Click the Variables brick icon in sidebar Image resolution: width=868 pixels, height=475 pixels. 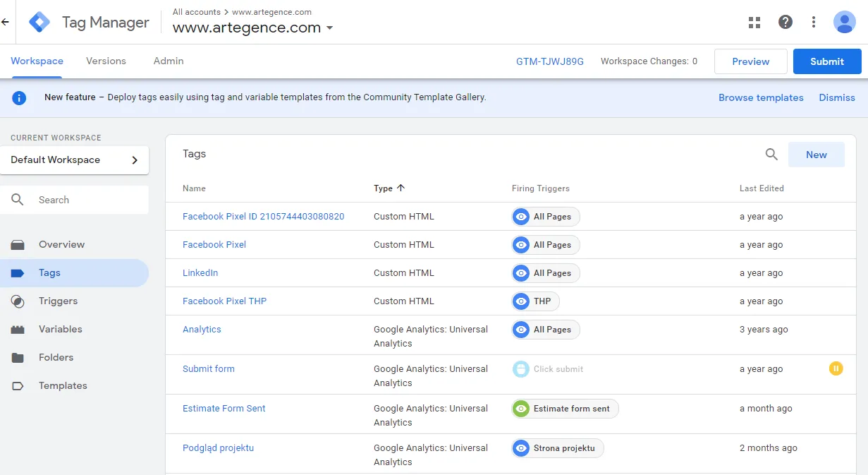(18, 330)
